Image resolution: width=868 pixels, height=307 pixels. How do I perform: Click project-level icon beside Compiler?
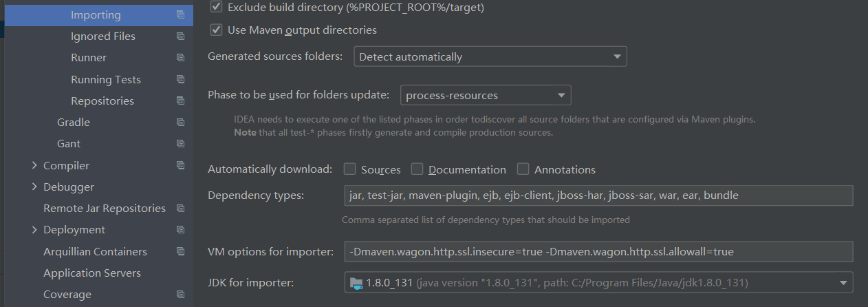click(180, 166)
